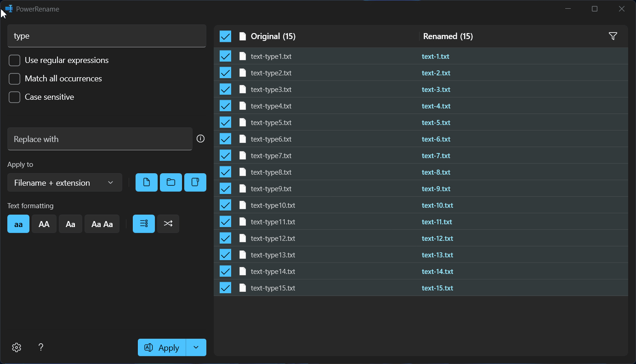Toggle random string shuffle icon button
This screenshot has width=636, height=364.
tap(168, 224)
